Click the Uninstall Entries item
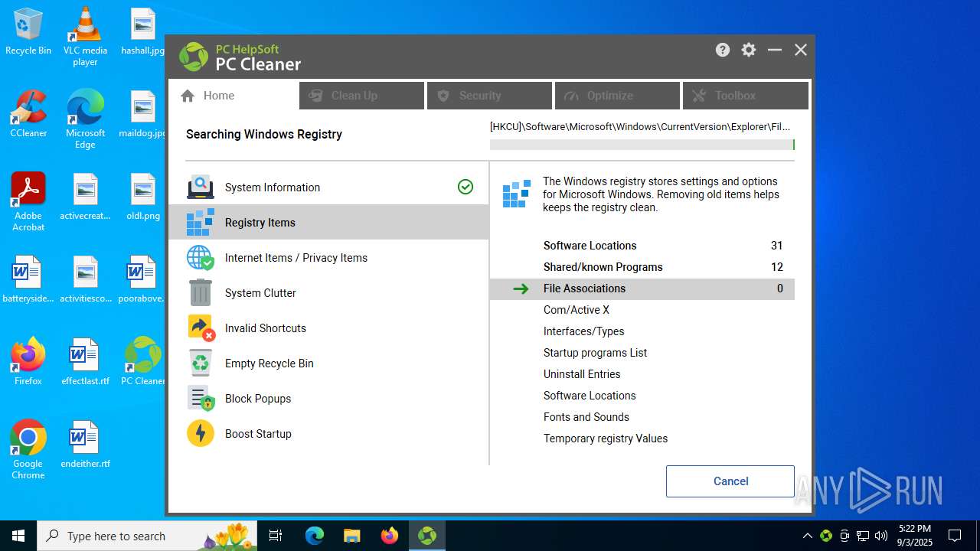 pyautogui.click(x=642, y=374)
